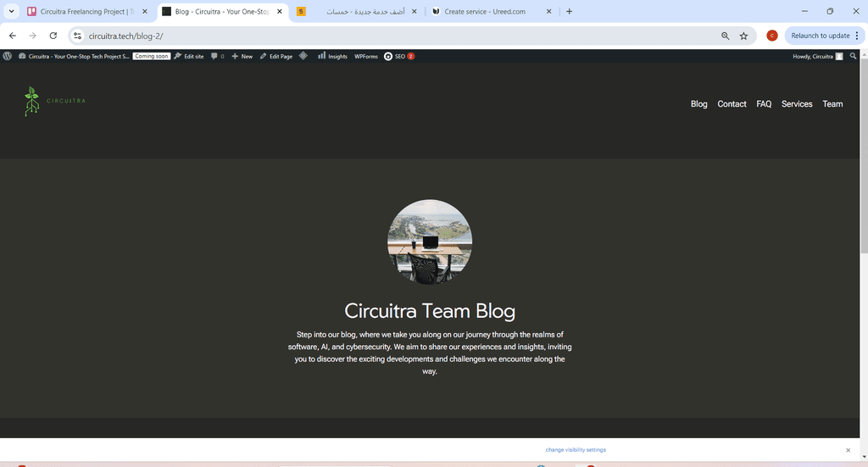The image size is (868, 467).
Task: Open Howdy, Circuitra account menu
Action: (818, 56)
